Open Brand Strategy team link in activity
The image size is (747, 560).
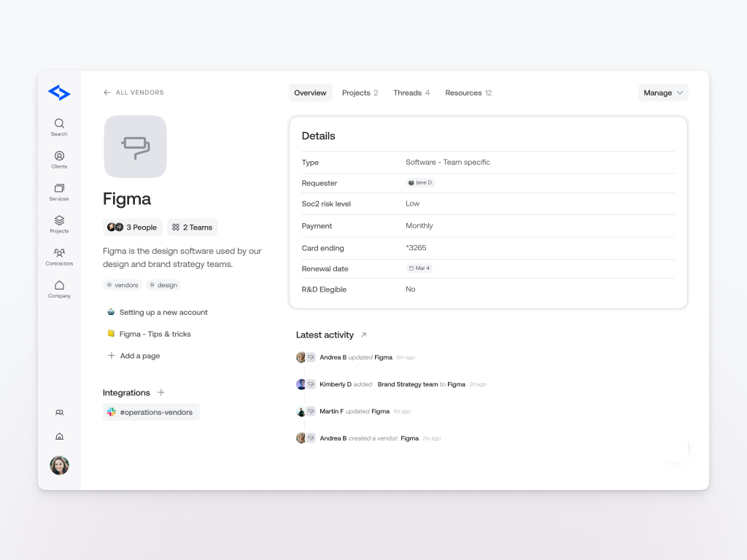tap(408, 384)
